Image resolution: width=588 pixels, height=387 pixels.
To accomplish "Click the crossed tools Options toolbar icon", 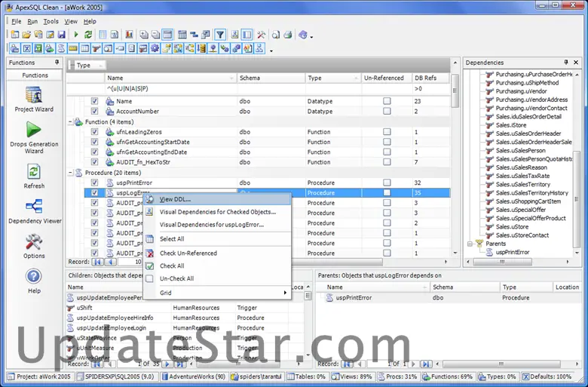I will (x=261, y=35).
